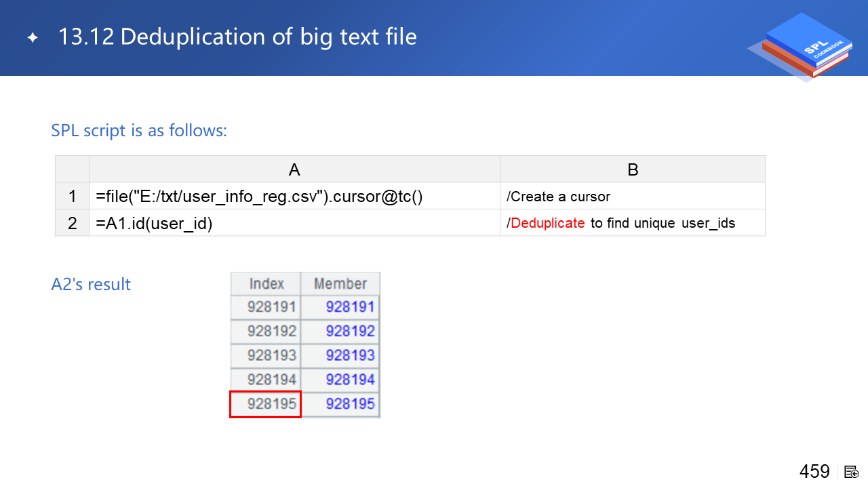The width and height of the screenshot is (868, 488).
Task: Select the cell containing the cursor@tc() formula
Action: 294,197
